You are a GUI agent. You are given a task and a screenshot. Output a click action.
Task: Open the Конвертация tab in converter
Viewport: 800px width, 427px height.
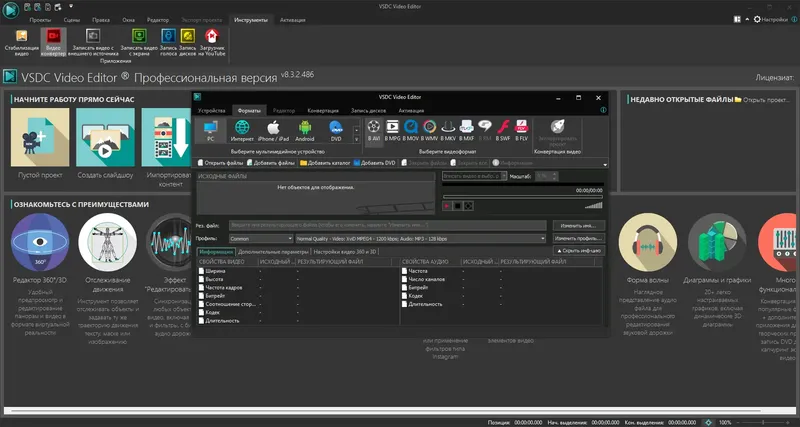(323, 110)
